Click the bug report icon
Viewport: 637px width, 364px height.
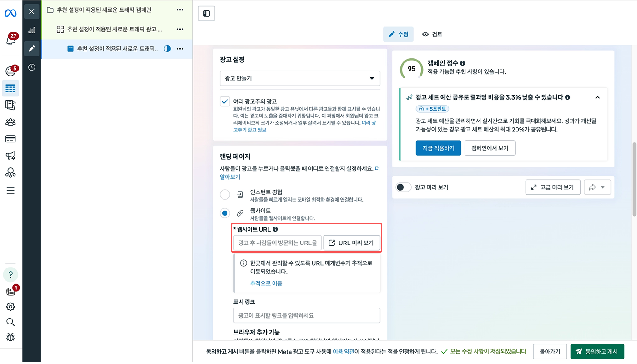[10, 337]
